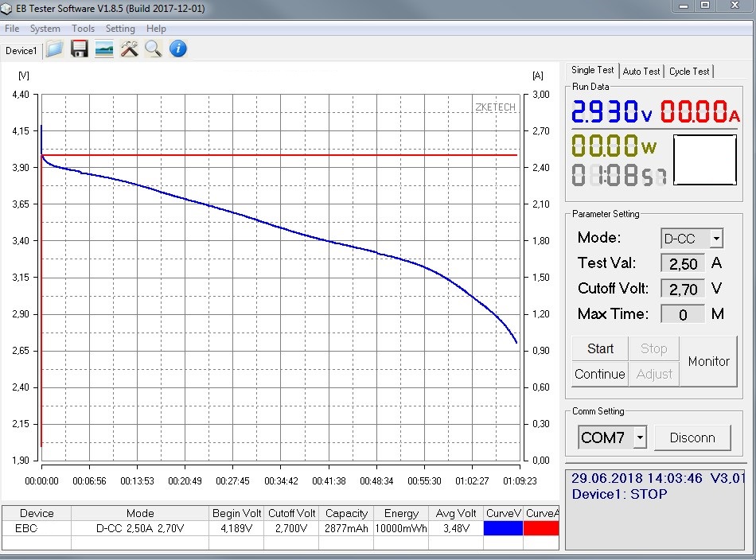The width and height of the screenshot is (756, 560).
Task: Click the 4,189V begin voltage cell
Action: [236, 528]
